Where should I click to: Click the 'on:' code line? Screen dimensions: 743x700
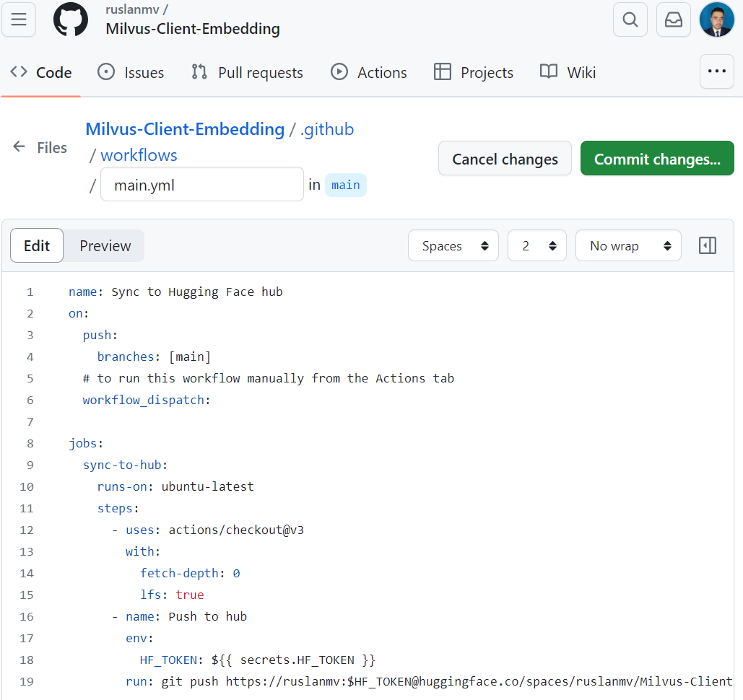79,313
